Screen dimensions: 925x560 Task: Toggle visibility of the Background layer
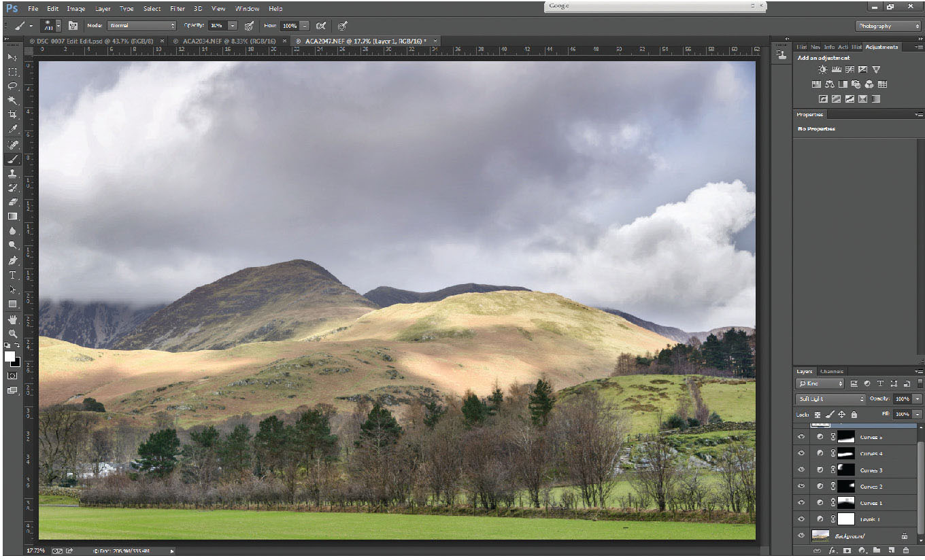801,536
